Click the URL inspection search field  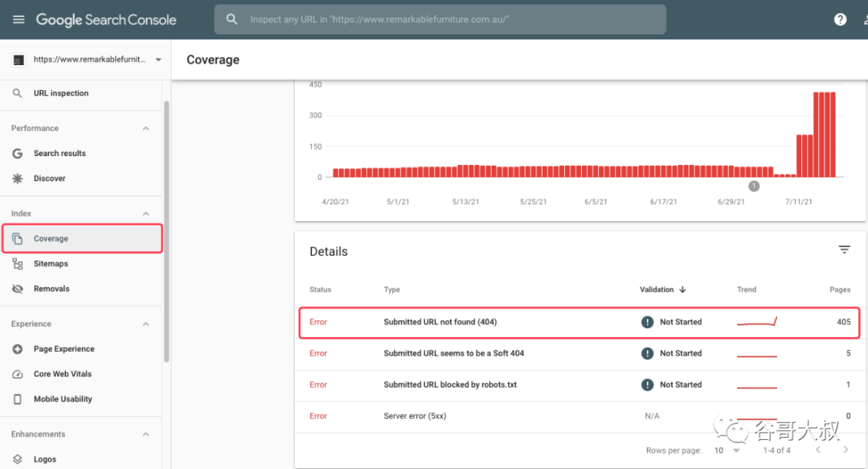pos(440,19)
